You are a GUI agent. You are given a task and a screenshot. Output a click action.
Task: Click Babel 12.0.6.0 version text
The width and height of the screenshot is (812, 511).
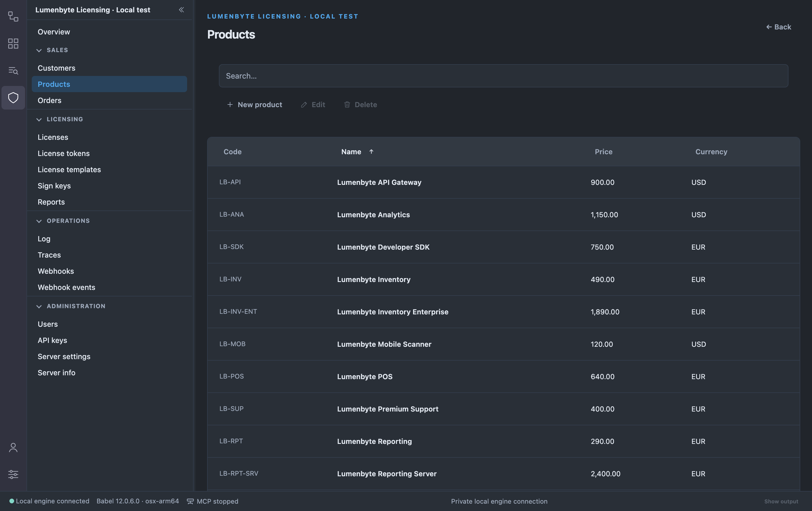coord(138,501)
